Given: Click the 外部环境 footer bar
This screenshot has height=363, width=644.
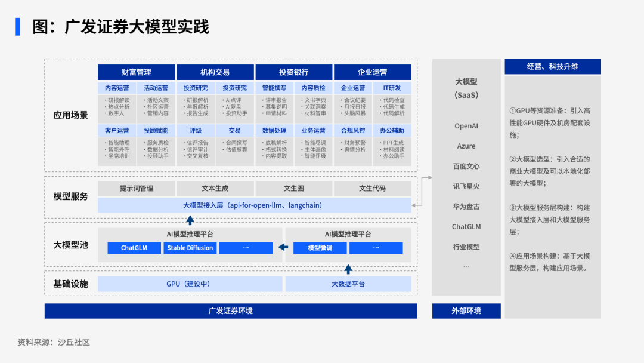Looking at the screenshot, I should (466, 311).
